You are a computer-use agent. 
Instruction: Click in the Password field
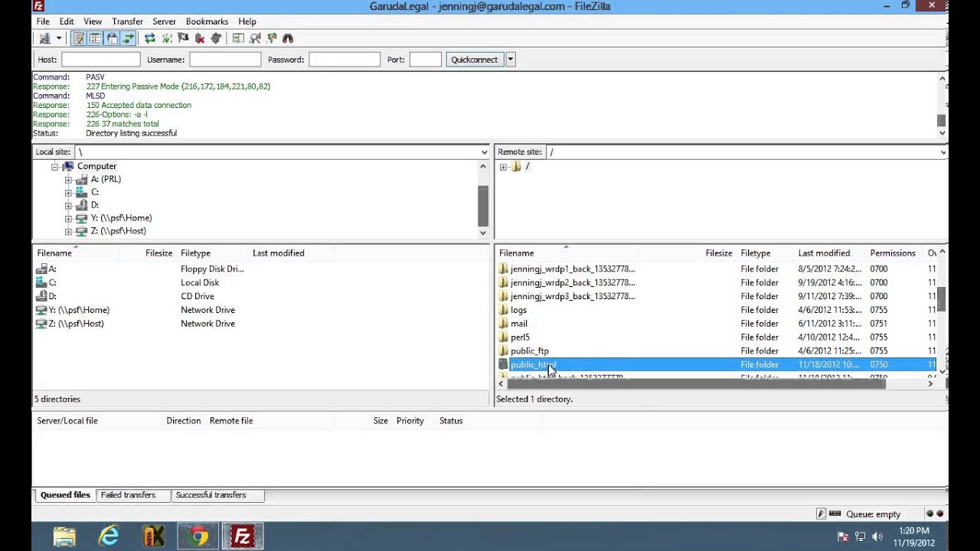click(345, 60)
